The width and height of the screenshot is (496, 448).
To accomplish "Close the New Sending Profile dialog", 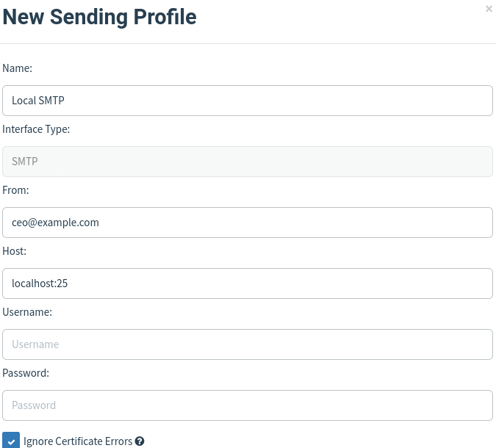I will 489,9.
